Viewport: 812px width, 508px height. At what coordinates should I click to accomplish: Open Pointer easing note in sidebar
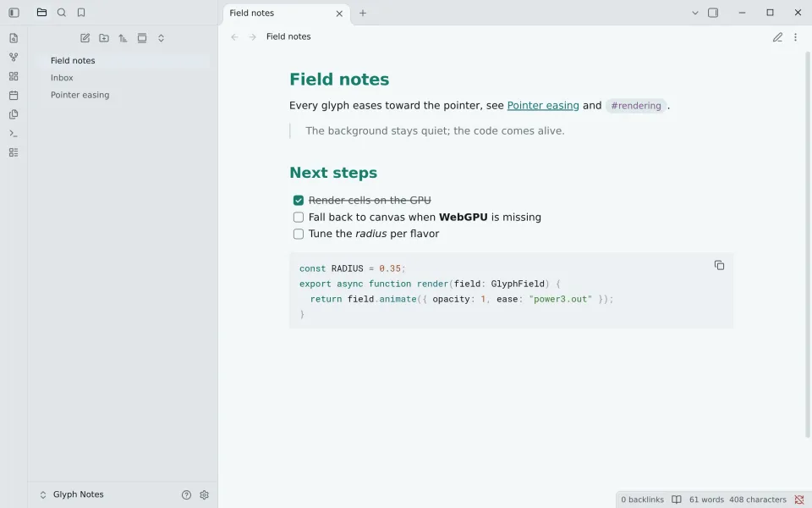point(124,95)
